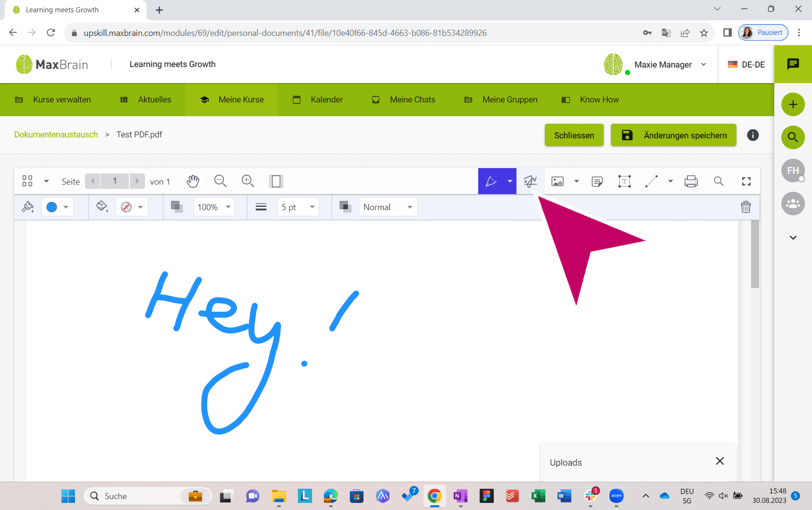This screenshot has width=812, height=510.
Task: Click the vertical document scrollbar
Action: click(754, 254)
